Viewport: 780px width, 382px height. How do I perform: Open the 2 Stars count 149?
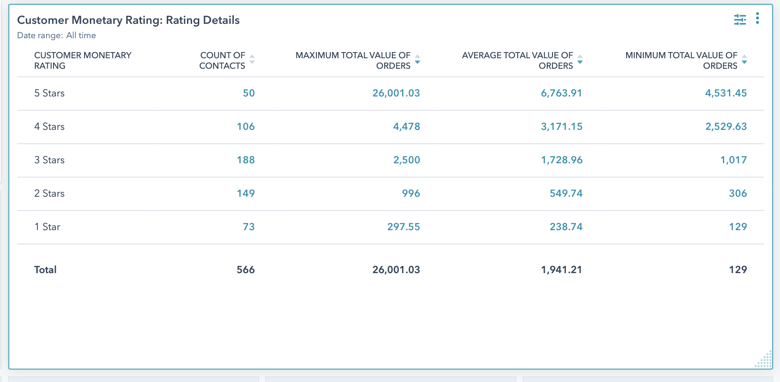[246, 193]
